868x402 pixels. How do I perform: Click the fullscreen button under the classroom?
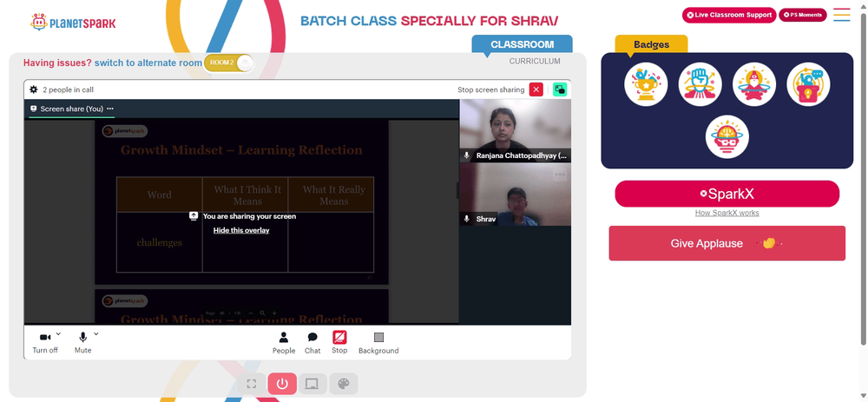click(252, 384)
